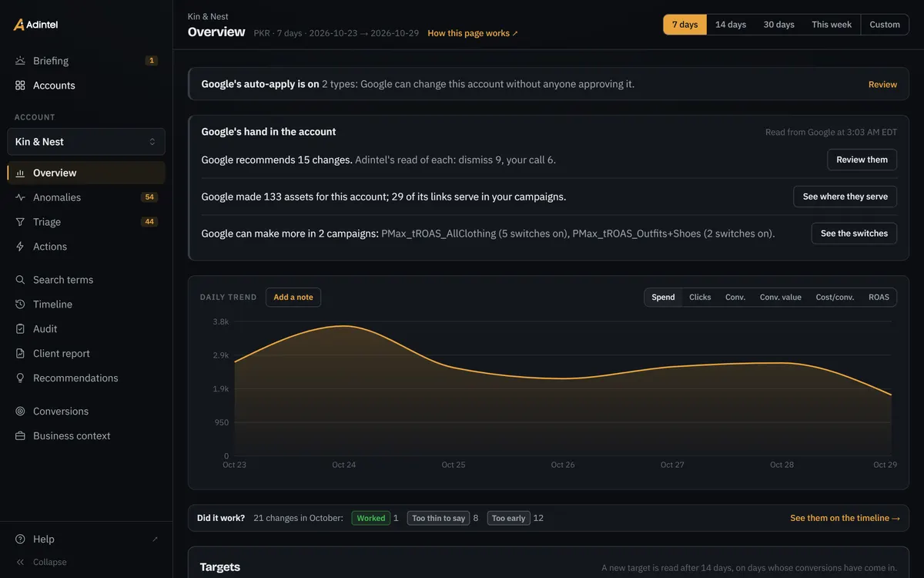Switch to 14 days range
Viewport: 924px width, 578px height.
point(731,25)
